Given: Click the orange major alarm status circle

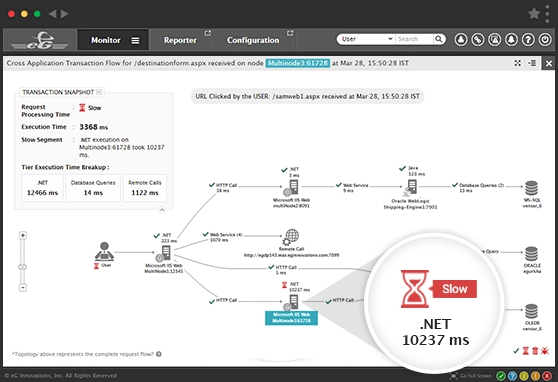Looking at the screenshot, I should pos(535,376).
